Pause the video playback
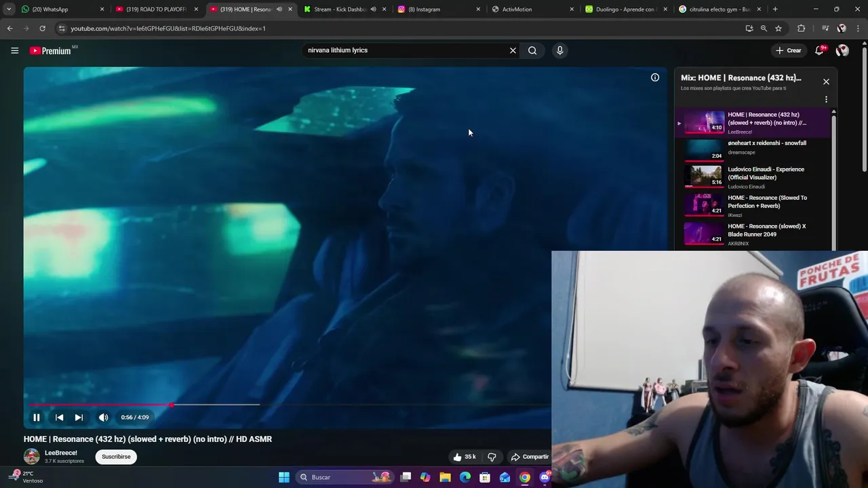Screen dimensions: 868x488 click(x=37, y=418)
